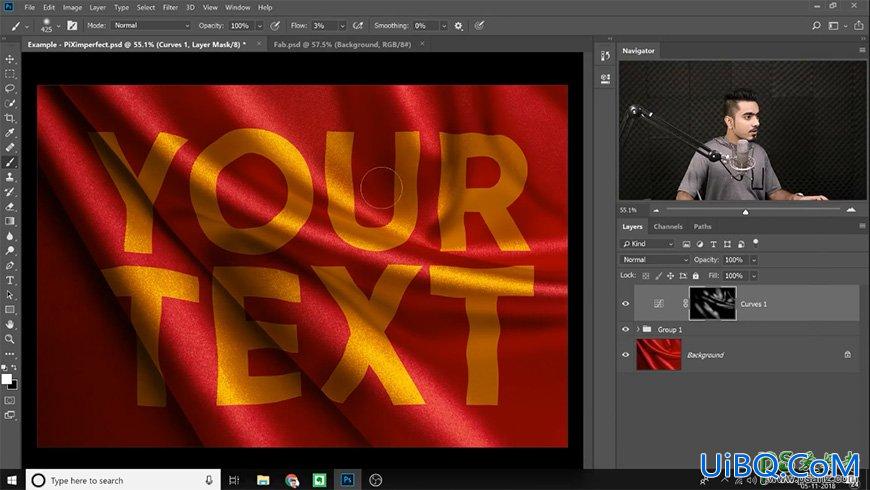Viewport: 870px width, 490px height.
Task: Open the Flow value dropdown
Action: pyautogui.click(x=342, y=26)
